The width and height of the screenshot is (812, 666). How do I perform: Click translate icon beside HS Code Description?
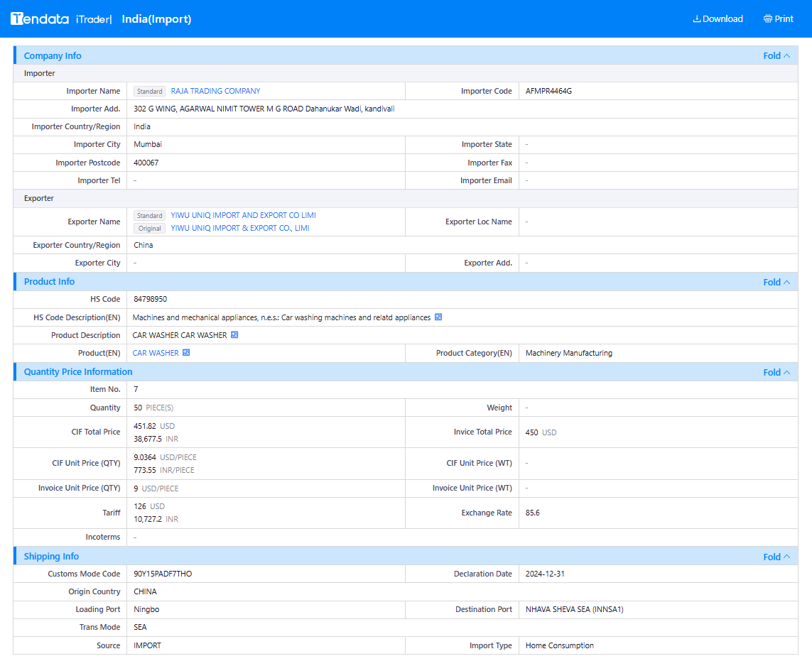[x=438, y=317]
